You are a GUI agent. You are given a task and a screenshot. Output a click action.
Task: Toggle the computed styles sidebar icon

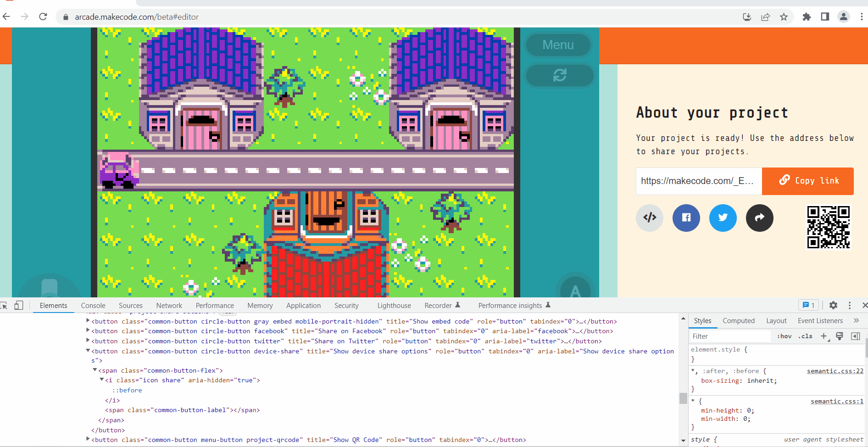(x=855, y=336)
